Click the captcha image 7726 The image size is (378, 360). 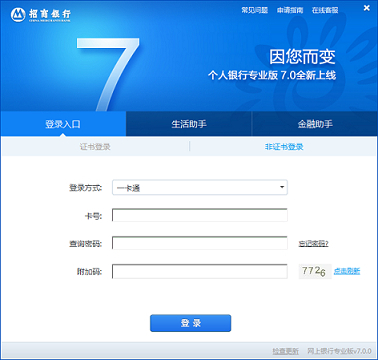point(315,271)
